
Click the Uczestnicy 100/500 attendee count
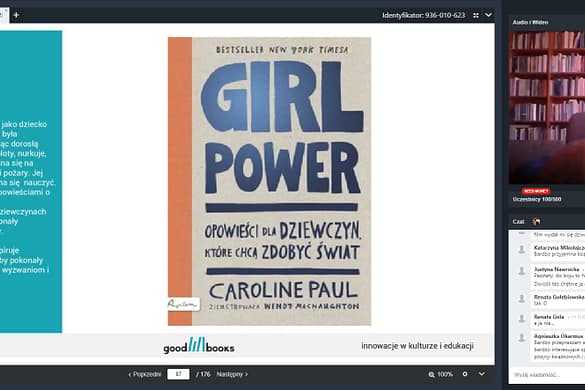point(537,199)
